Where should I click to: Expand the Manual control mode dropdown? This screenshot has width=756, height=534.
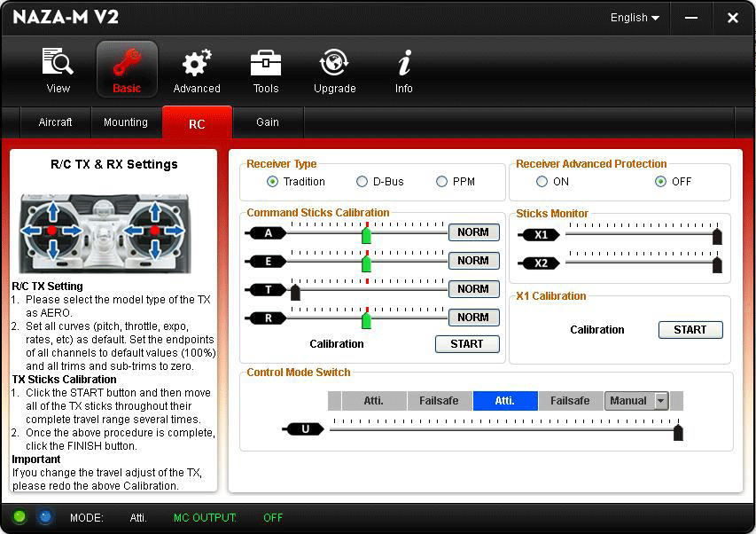660,401
